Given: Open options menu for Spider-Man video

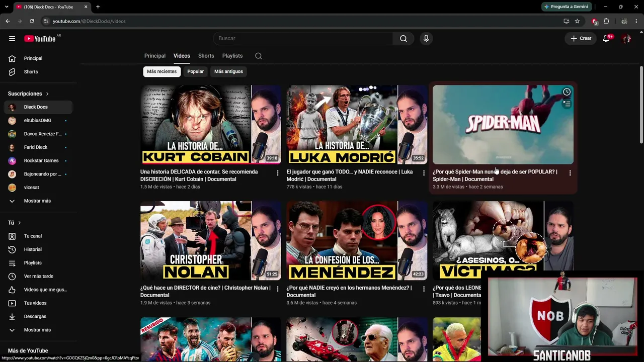Looking at the screenshot, I should 570,173.
